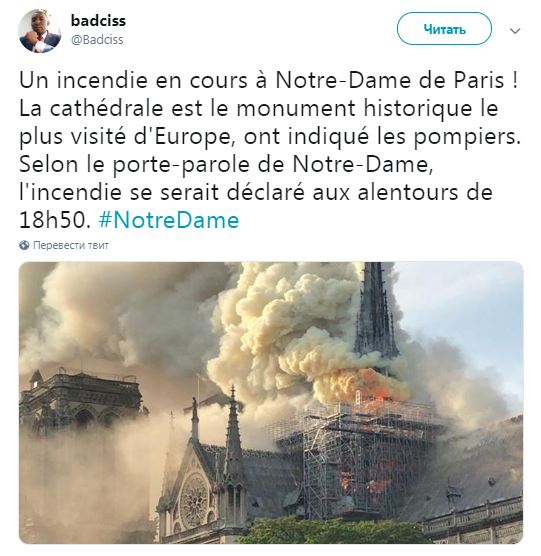541x556 pixels.
Task: Click the globe icon beside Перевести твит
Action: 24,245
